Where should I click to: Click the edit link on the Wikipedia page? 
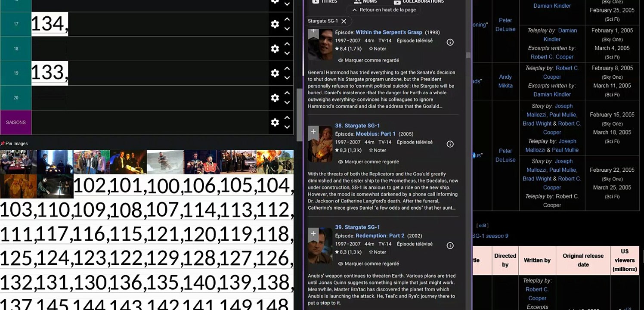483,226
